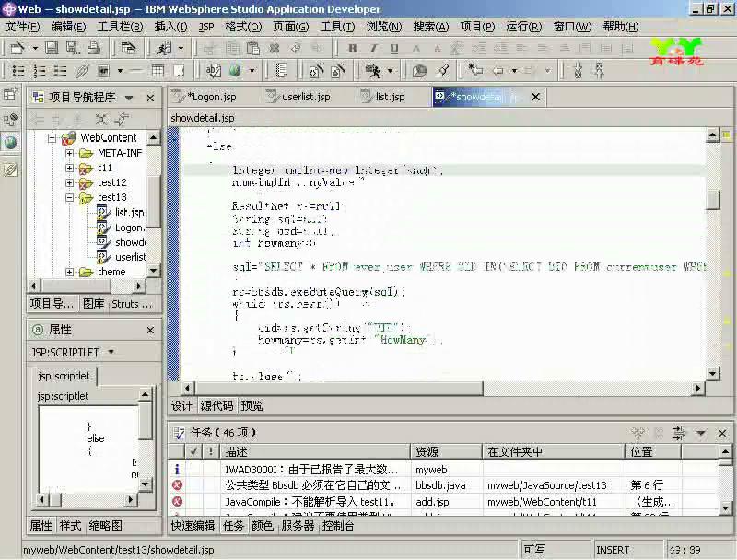Open the JSP menu
This screenshot has height=560, width=737.
pos(205,27)
